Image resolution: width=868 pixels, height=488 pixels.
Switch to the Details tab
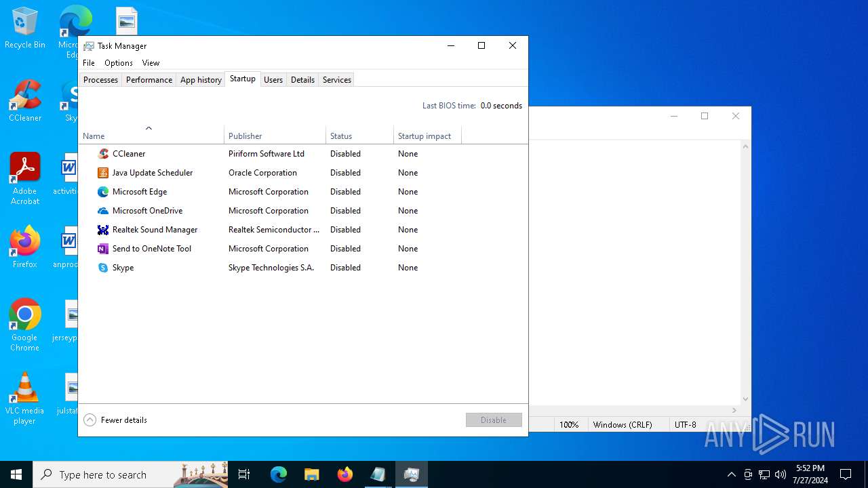(x=302, y=80)
